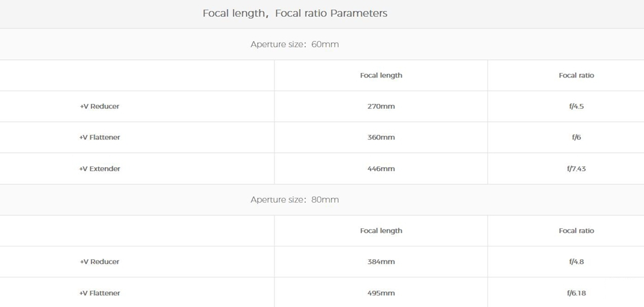Image resolution: width=644 pixels, height=307 pixels.
Task: Select the "Aperture size: 80mm" section header
Action: point(294,200)
